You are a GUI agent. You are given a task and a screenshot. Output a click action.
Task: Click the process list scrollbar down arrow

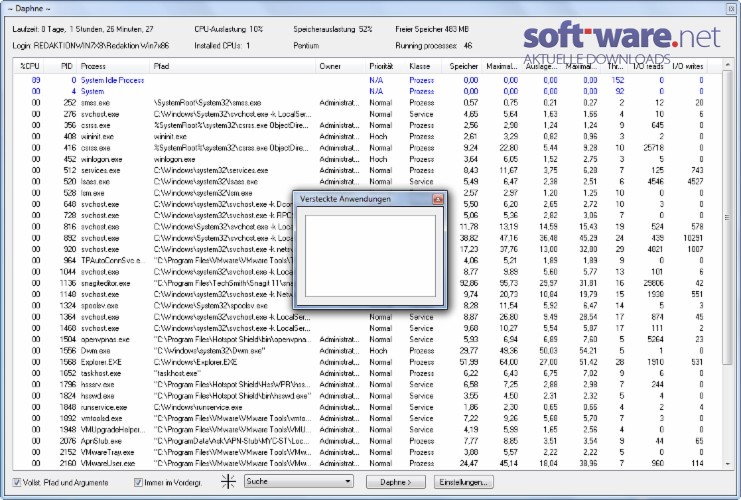(x=727, y=465)
